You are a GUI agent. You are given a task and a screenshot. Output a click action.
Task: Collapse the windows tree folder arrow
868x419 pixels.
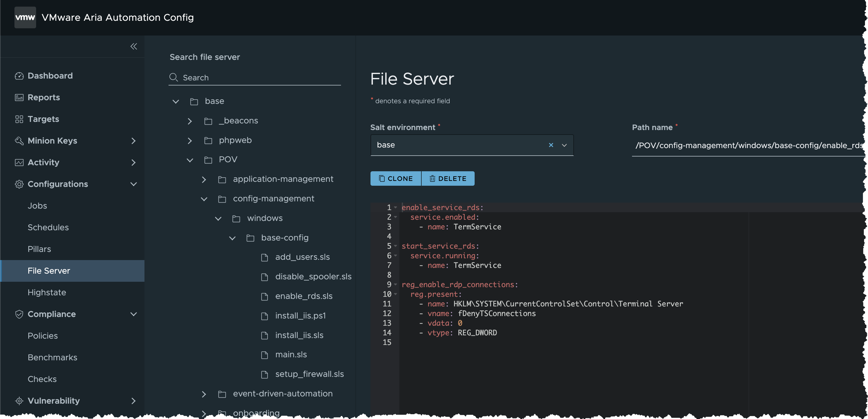(218, 219)
